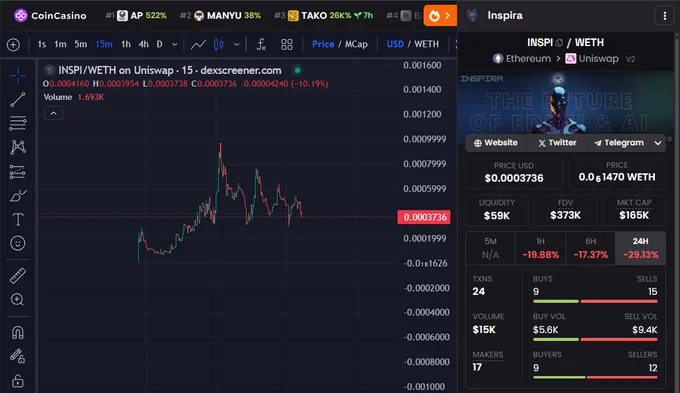The width and height of the screenshot is (680, 393).
Task: Select the 6H stats period
Action: (590, 248)
